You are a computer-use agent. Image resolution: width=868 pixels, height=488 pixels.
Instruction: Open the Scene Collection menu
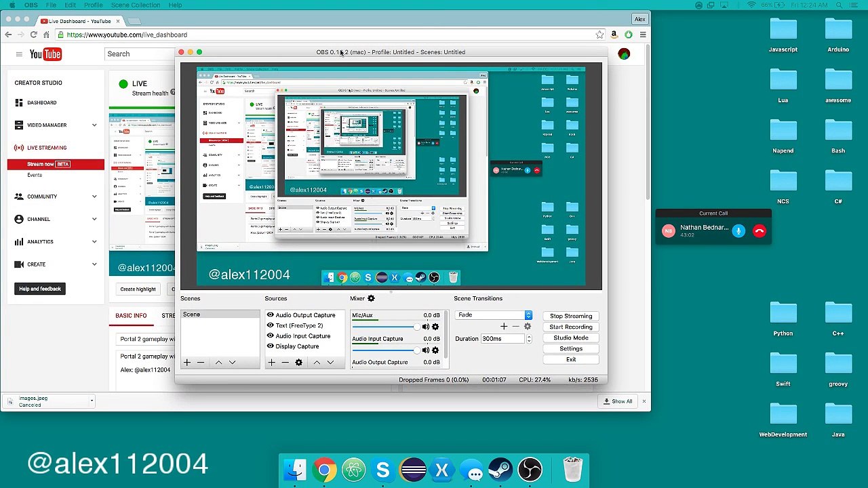[x=136, y=5]
